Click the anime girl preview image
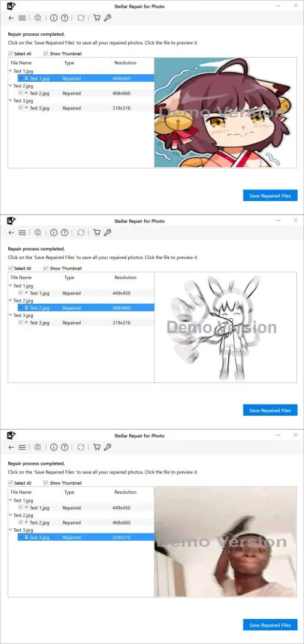This screenshot has width=304, height=644. point(225,113)
